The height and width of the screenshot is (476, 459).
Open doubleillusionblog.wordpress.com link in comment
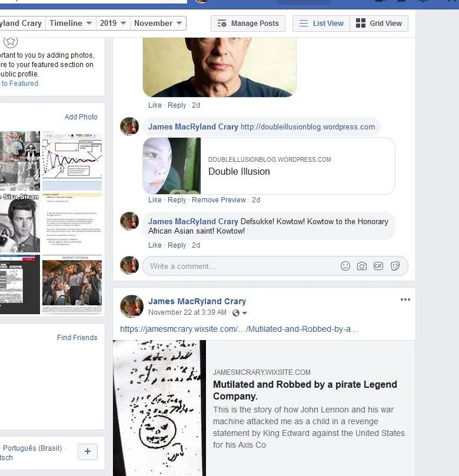coord(308,127)
